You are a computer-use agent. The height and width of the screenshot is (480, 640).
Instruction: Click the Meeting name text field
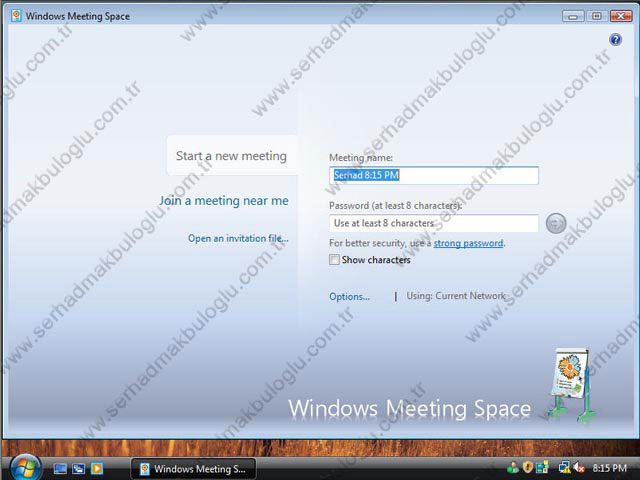pyautogui.click(x=433, y=175)
